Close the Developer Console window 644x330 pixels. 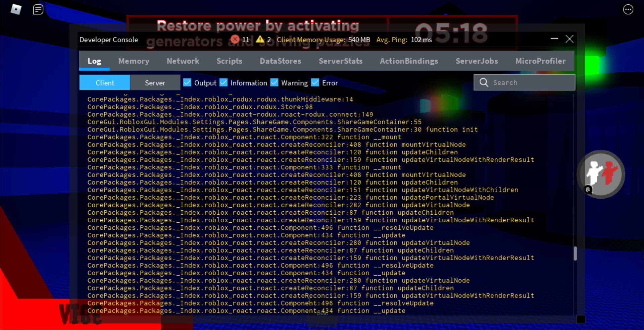pos(569,39)
